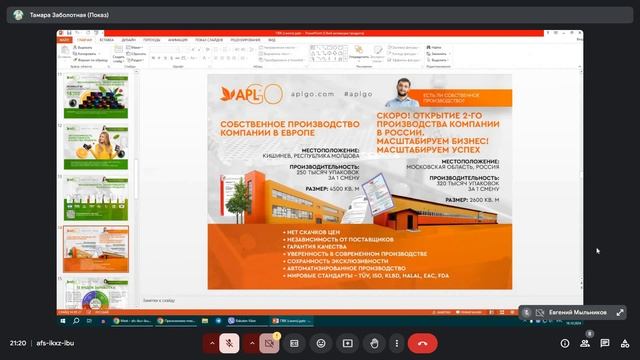This screenshot has width=640, height=360.
Task: Click the aplgo.com text on the slide
Action: [x=313, y=94]
